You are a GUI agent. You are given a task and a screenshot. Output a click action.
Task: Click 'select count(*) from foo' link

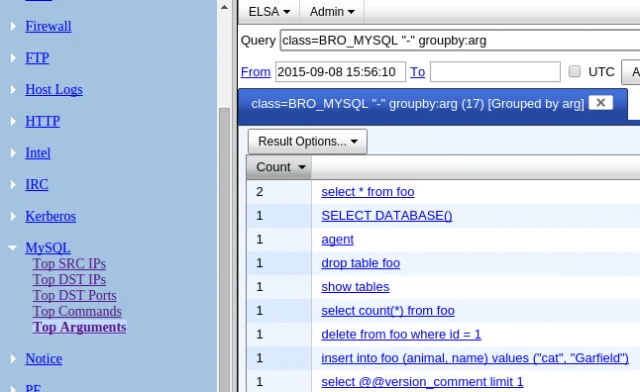(x=388, y=311)
